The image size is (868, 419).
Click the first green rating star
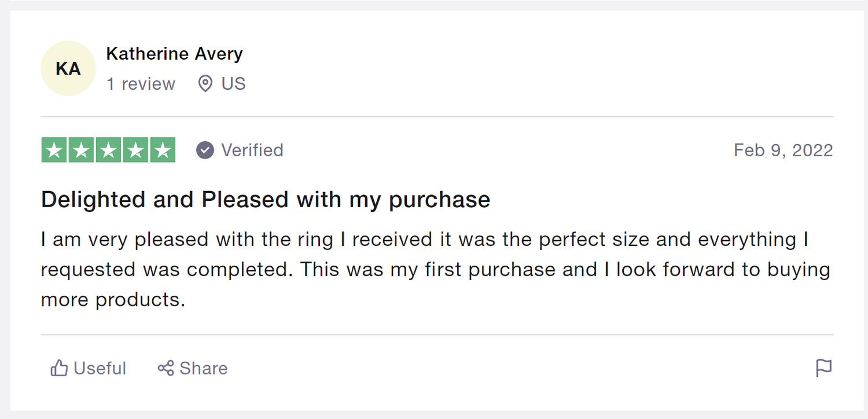pyautogui.click(x=54, y=150)
